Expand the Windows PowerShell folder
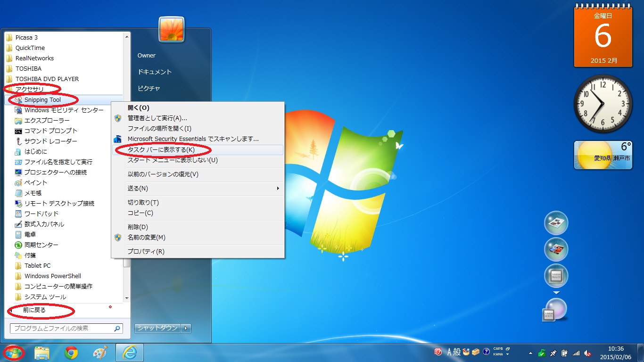 (x=53, y=276)
